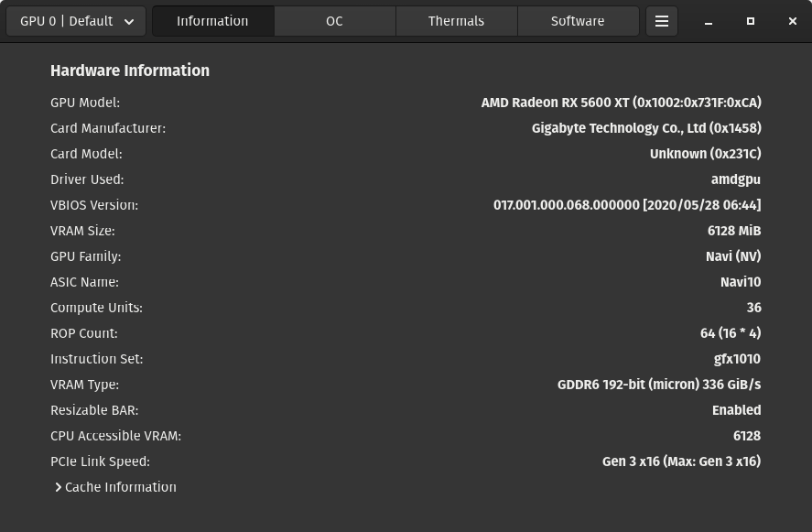Expand the Cache Information section

click(x=115, y=487)
